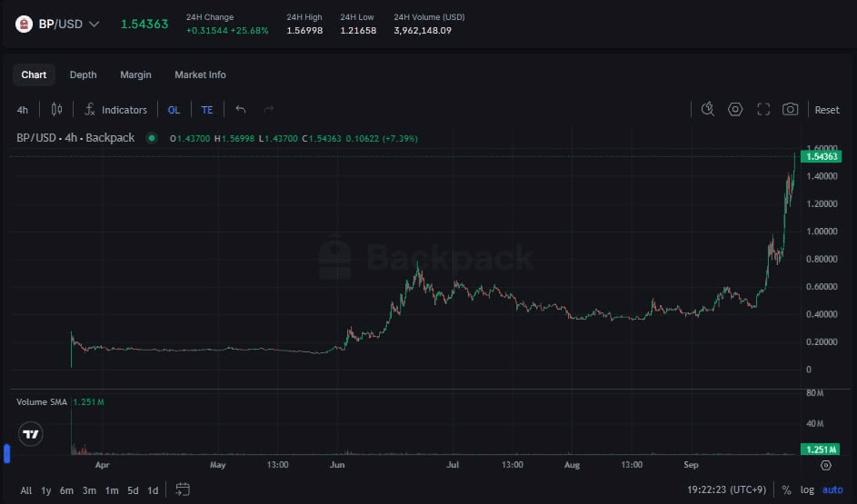Toggle the OL order lines button
Image resolution: width=857 pixels, height=504 pixels.
tap(174, 110)
